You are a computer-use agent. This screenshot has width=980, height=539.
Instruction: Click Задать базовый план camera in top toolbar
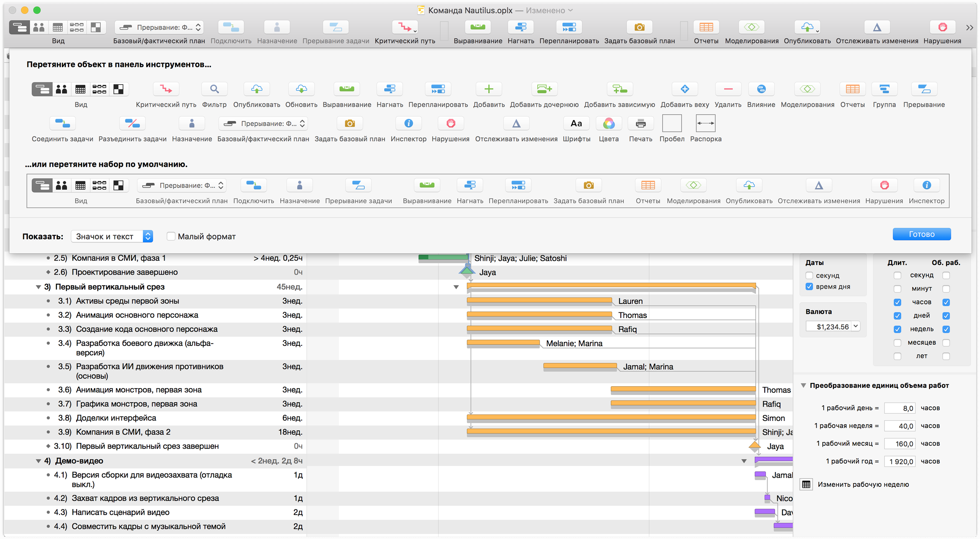[x=639, y=27]
